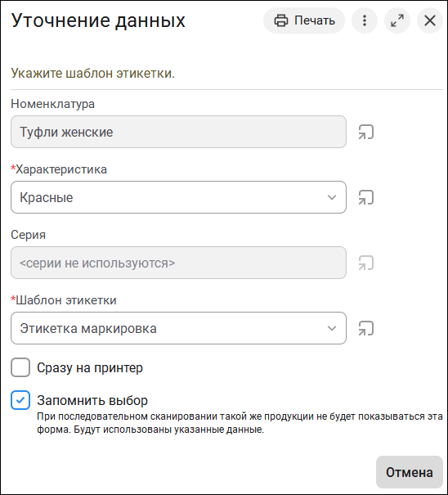
Task: Open the three-dot more options menu
Action: (x=365, y=20)
